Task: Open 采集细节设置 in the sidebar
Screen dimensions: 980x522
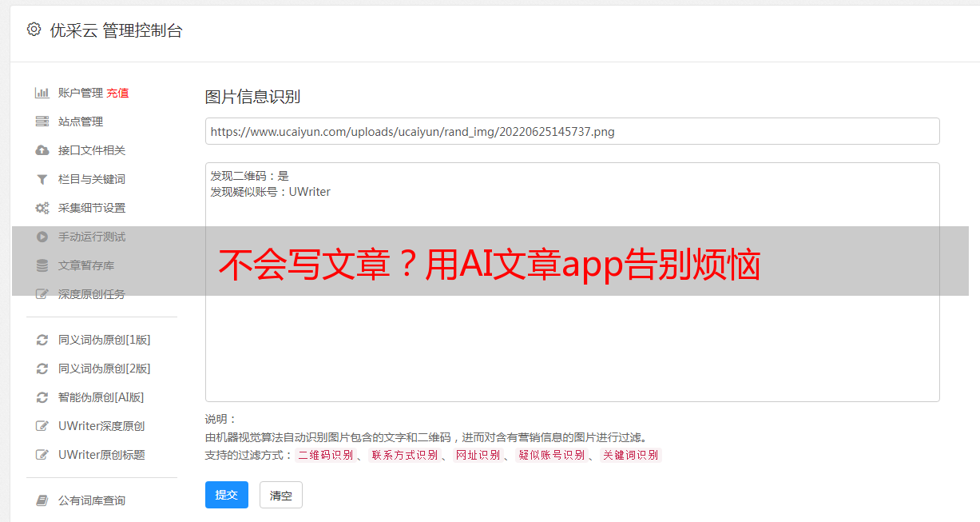Action: pyautogui.click(x=92, y=208)
